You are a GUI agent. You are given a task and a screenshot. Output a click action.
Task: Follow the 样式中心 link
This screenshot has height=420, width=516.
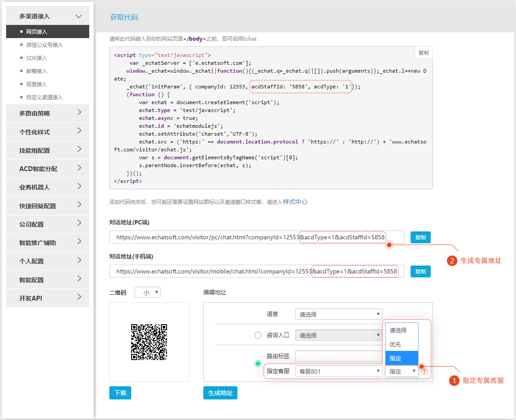point(295,202)
